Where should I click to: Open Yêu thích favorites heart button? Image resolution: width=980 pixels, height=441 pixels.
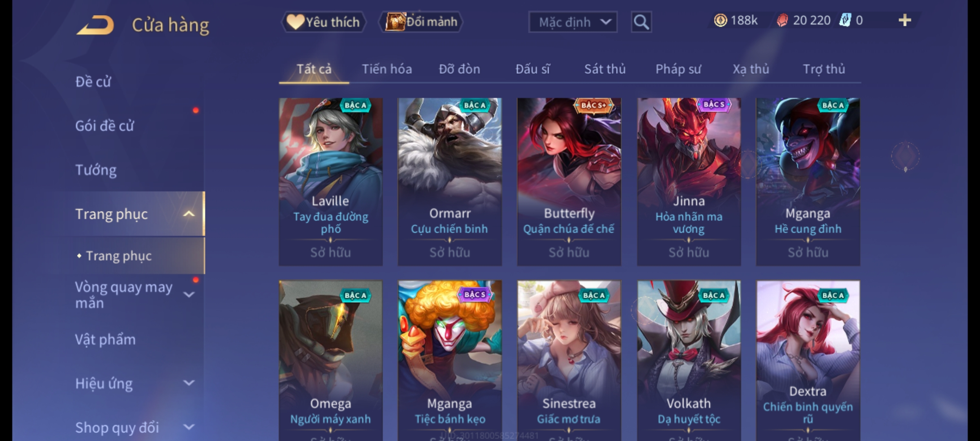coord(324,22)
